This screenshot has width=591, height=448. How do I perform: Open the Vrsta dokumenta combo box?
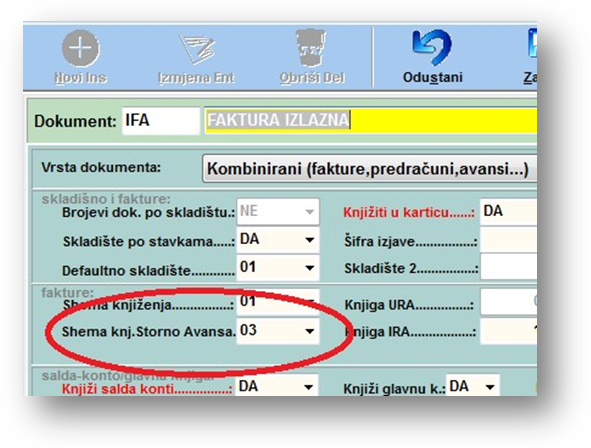coord(369,168)
